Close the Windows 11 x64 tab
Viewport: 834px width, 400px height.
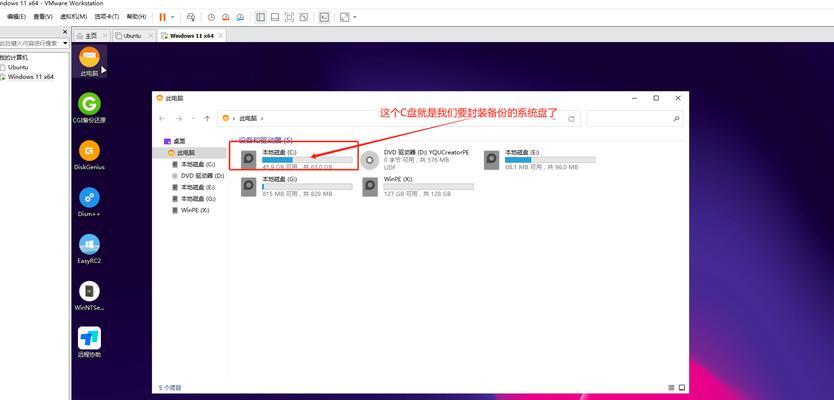tap(221, 36)
